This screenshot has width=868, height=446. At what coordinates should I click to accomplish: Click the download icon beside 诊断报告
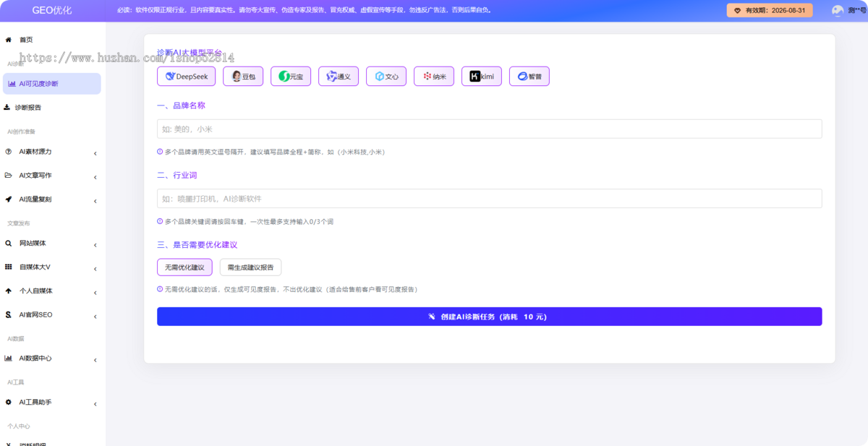pyautogui.click(x=7, y=107)
